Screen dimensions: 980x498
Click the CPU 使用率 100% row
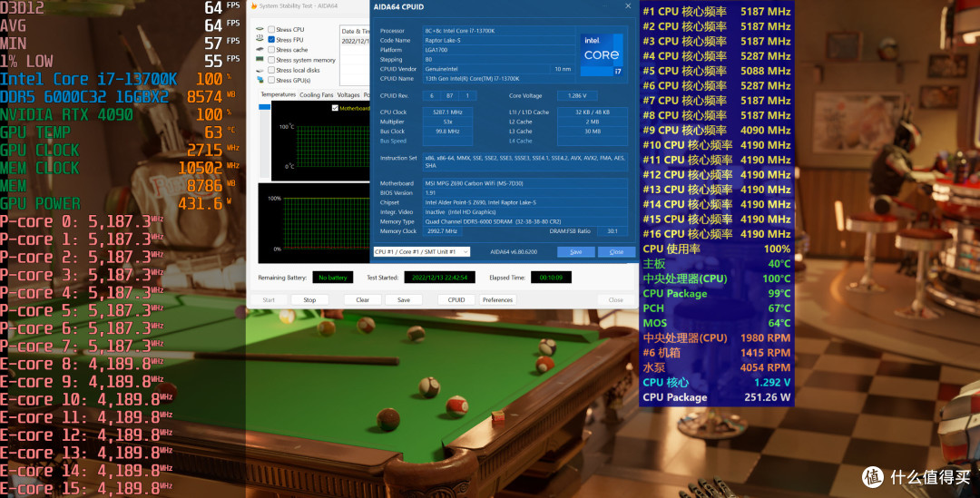pos(716,249)
